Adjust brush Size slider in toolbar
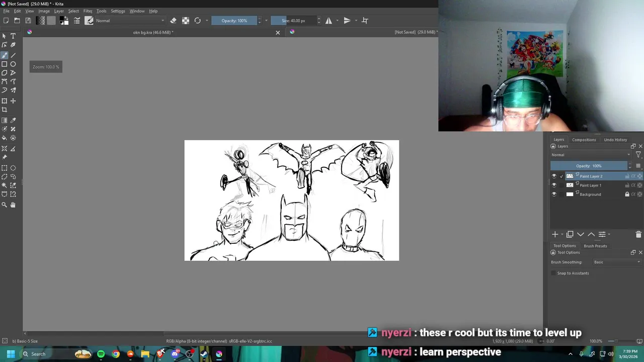 click(293, 21)
